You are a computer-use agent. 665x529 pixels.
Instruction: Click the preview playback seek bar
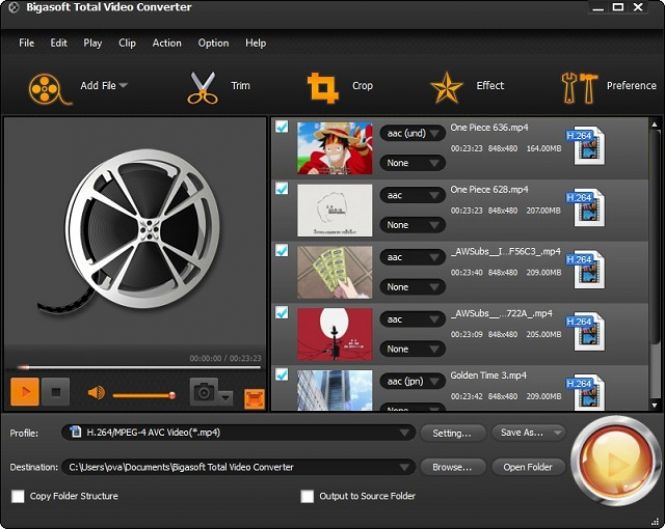pos(139,367)
